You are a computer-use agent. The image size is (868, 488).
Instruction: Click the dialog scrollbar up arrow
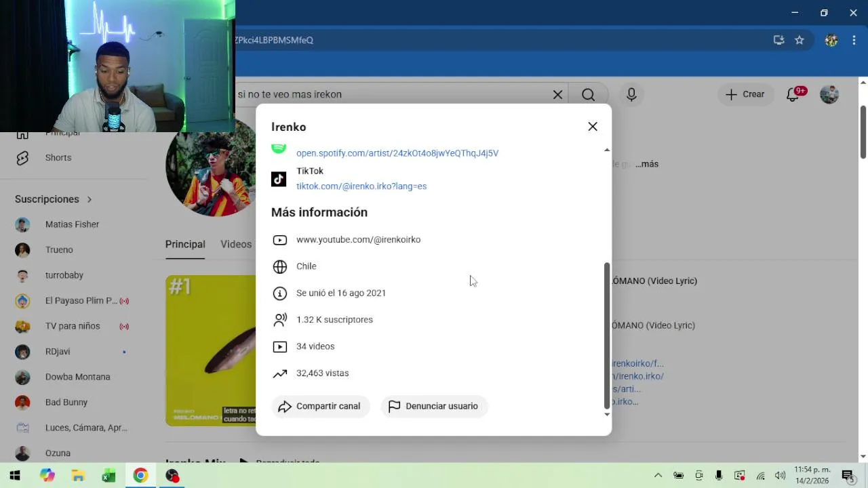point(607,150)
